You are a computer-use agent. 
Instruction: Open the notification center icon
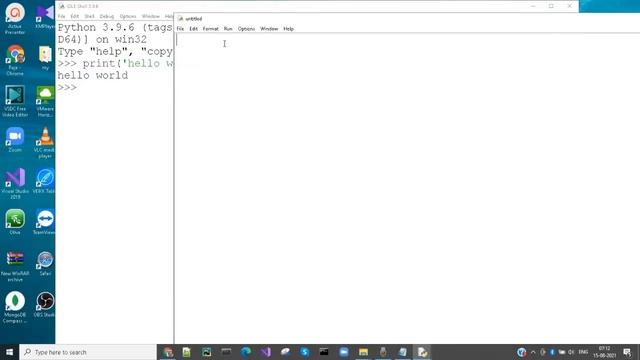tap(627, 352)
